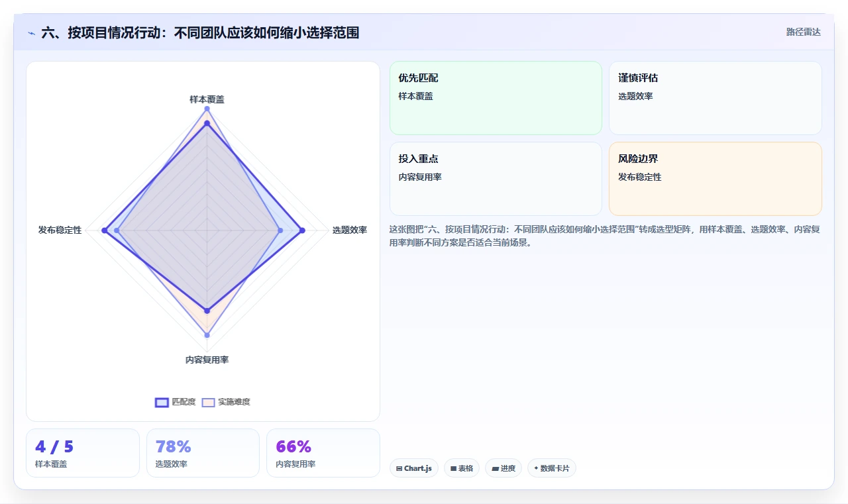Click the light 实施难度 point on 选题效率 axis

pyautogui.click(x=280, y=230)
